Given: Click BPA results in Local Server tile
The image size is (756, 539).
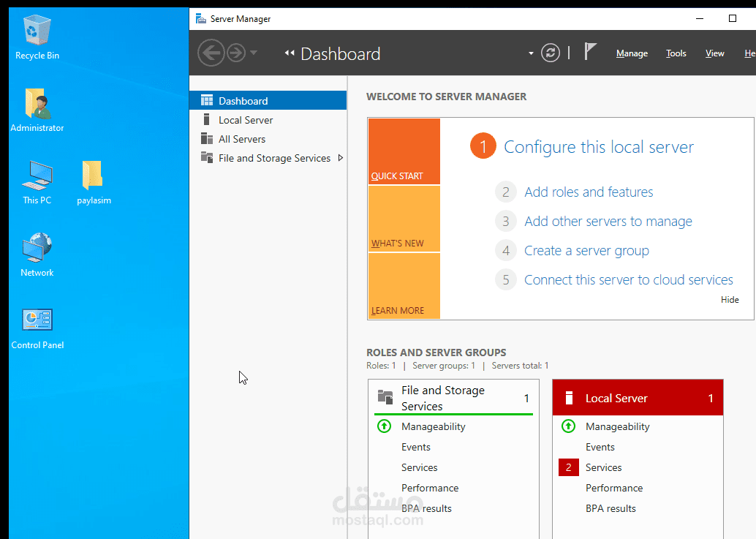Looking at the screenshot, I should (611, 508).
